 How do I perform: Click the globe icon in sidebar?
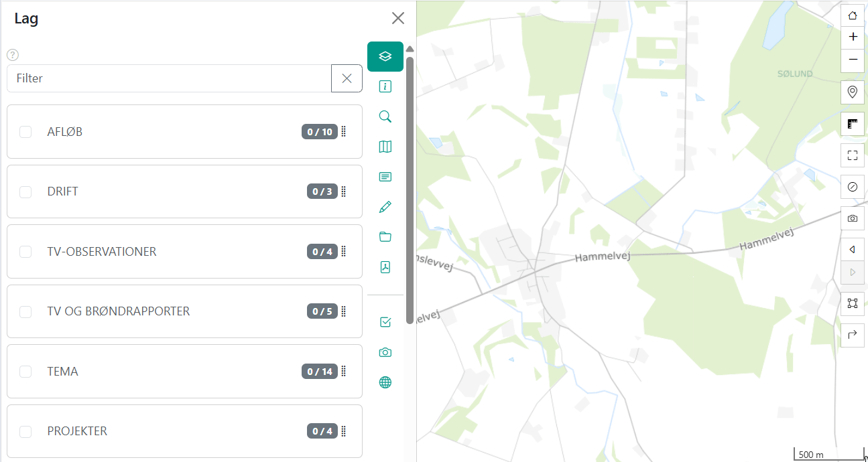tap(385, 382)
